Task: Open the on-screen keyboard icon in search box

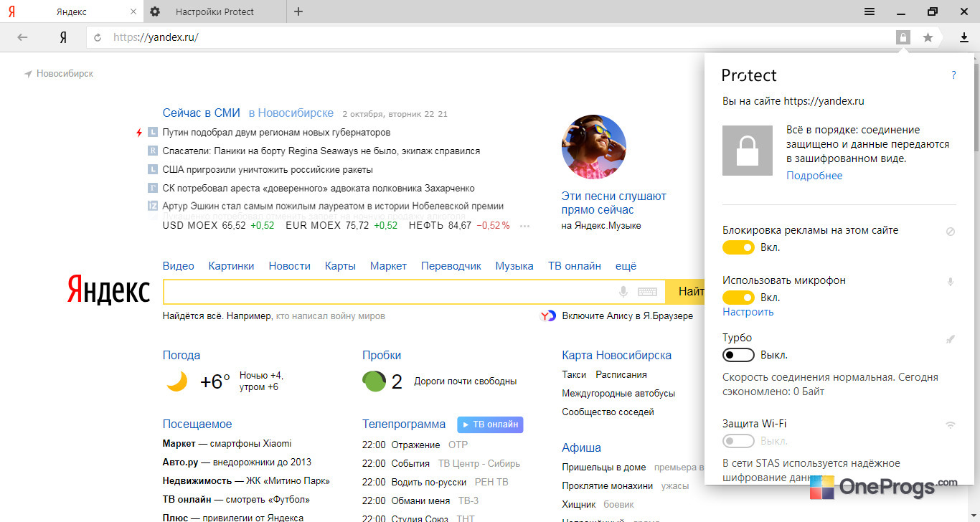Action: [x=647, y=292]
